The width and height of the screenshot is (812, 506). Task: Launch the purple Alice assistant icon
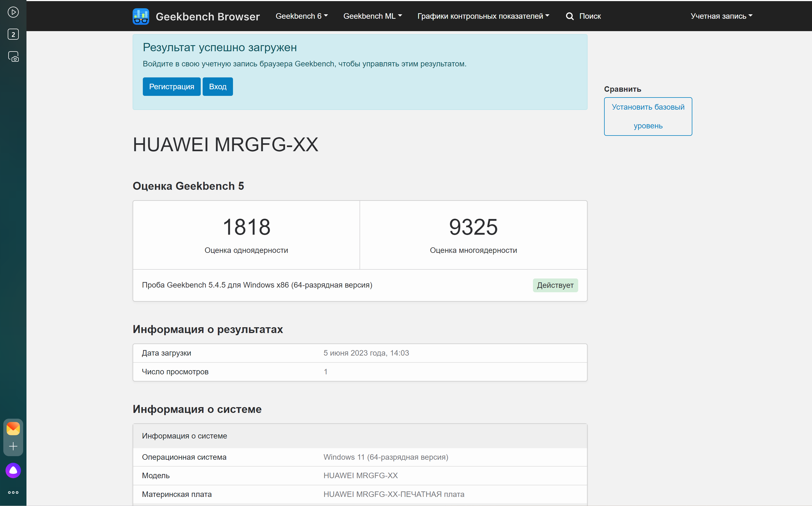click(x=13, y=470)
